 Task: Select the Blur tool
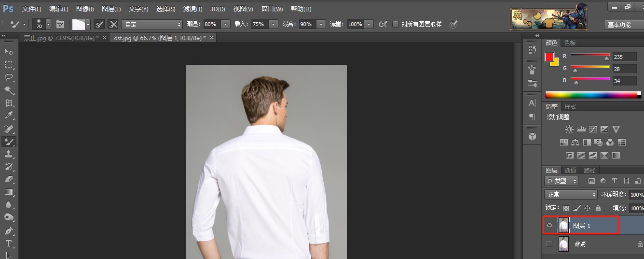tap(9, 205)
